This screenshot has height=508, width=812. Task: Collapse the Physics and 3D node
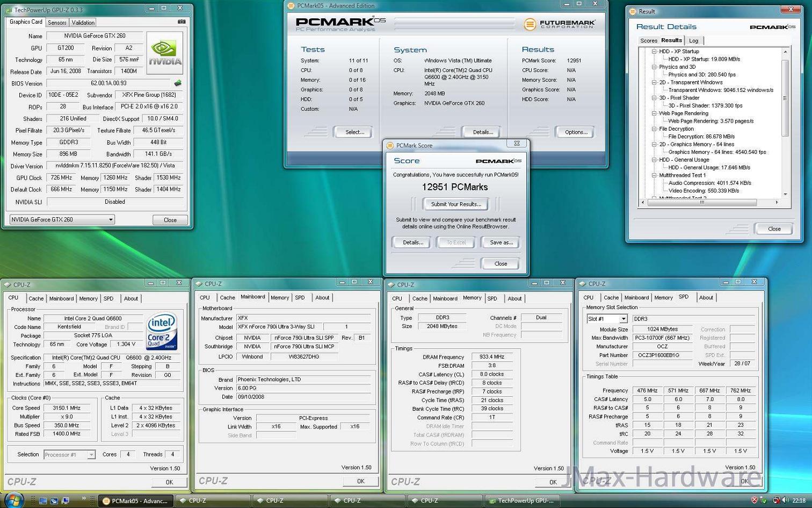654,67
